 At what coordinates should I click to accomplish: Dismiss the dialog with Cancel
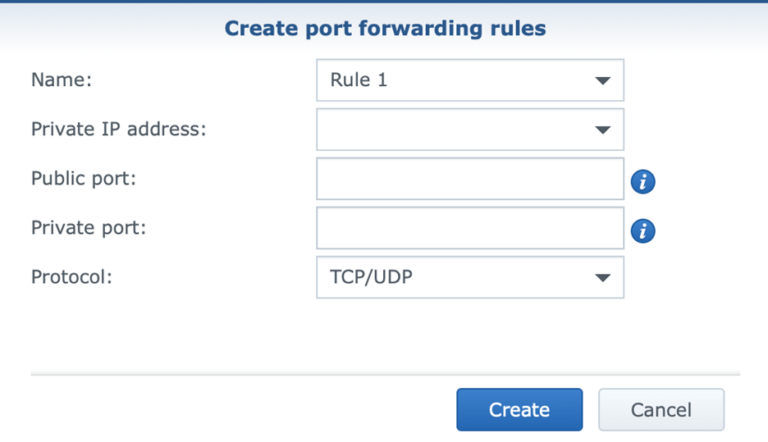click(x=661, y=410)
